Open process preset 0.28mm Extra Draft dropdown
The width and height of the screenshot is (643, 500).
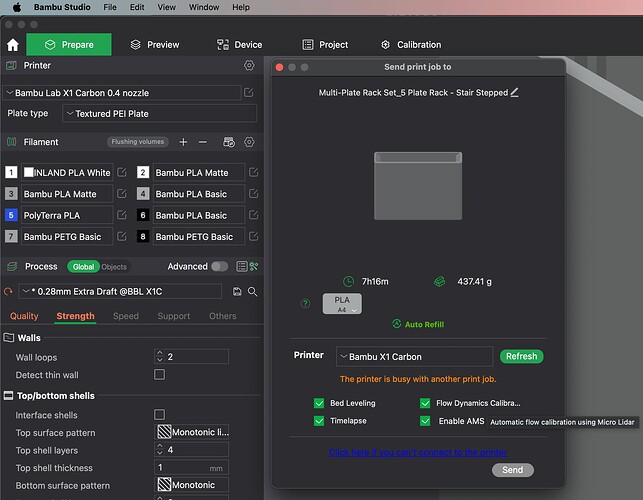click(x=120, y=292)
